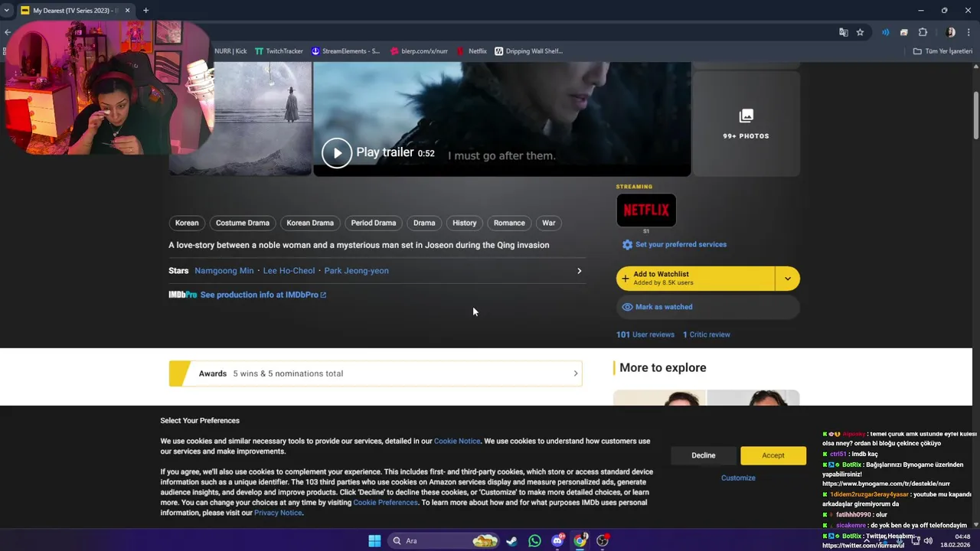Click the translate page icon
Image resolution: width=980 pixels, height=551 pixels.
pos(843,32)
